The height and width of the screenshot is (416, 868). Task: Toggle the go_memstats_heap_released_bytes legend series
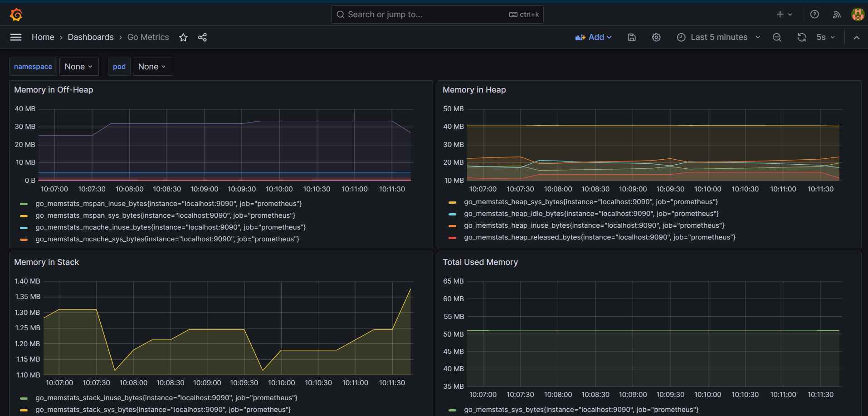[600, 237]
